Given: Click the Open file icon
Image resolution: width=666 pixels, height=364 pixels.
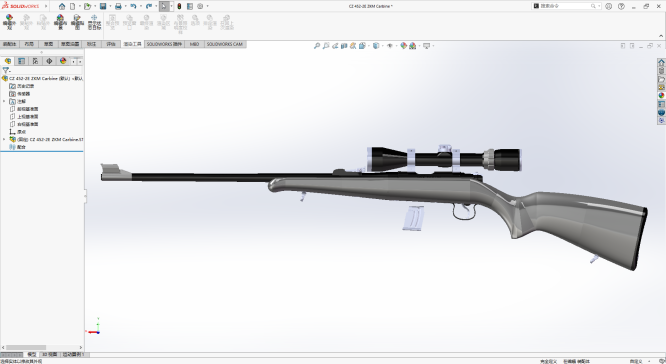Looking at the screenshot, I should pyautogui.click(x=87, y=6).
